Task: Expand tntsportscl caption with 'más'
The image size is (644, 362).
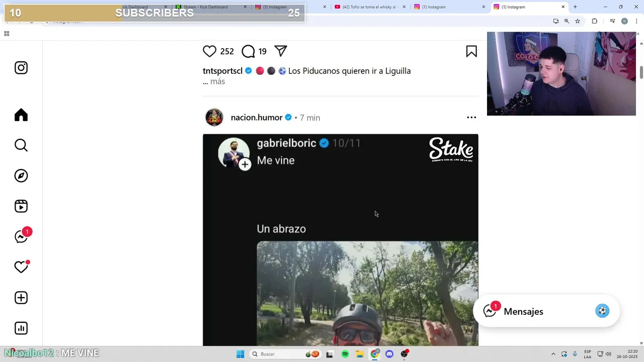Action: 217,81
